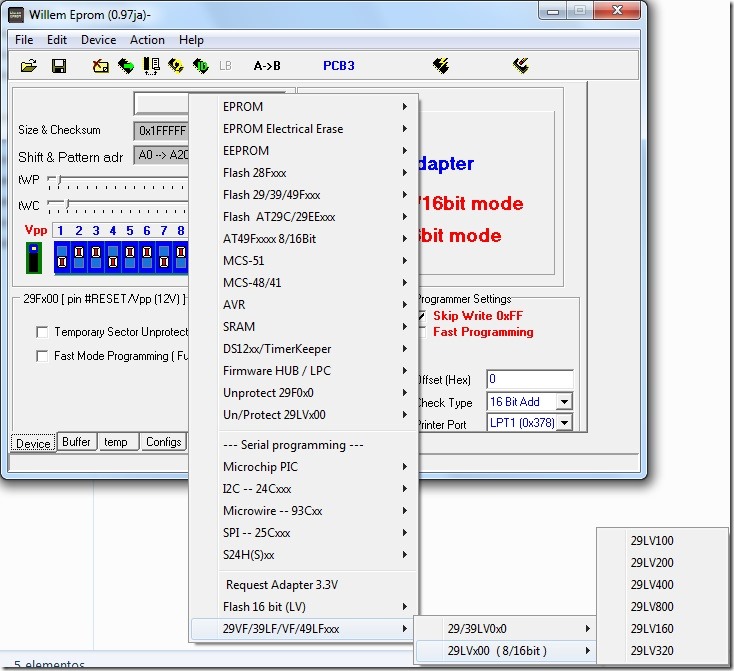Expand AT49Fxxxx 8/16Bit submenu

pyautogui.click(x=304, y=239)
